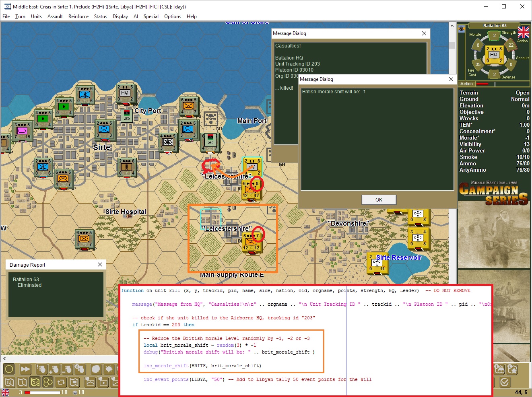Viewport: 532px width, 397px height.
Task: Click the circular checkmark icon
Action: (505, 382)
